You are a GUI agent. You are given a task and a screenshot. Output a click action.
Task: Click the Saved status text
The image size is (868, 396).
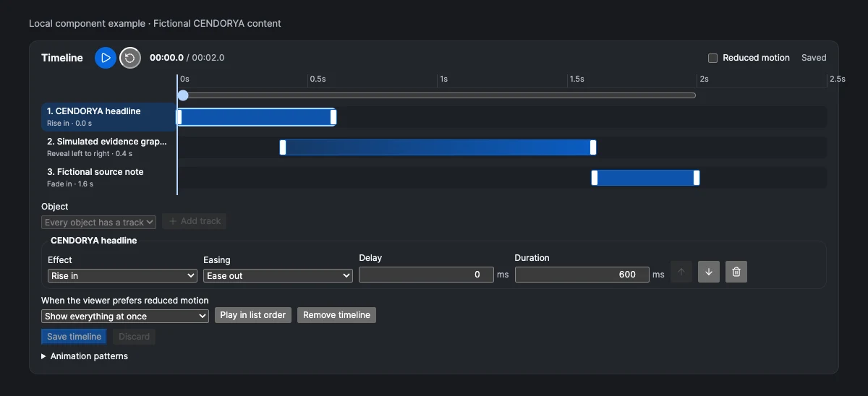(814, 58)
